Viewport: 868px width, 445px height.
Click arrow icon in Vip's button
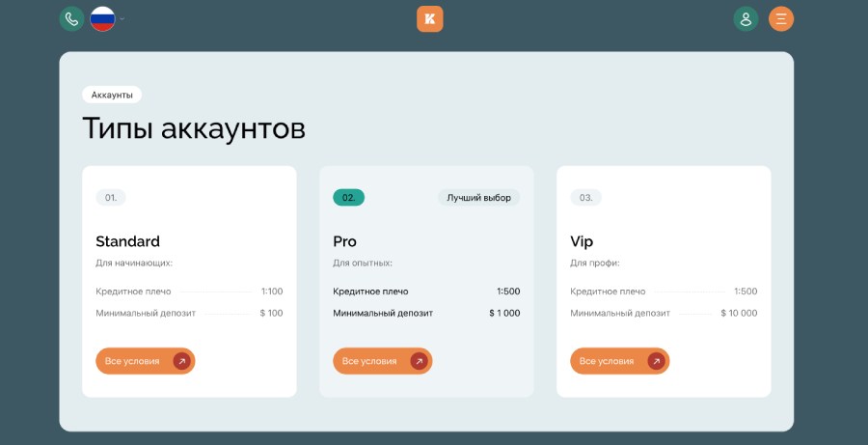pyautogui.click(x=657, y=361)
